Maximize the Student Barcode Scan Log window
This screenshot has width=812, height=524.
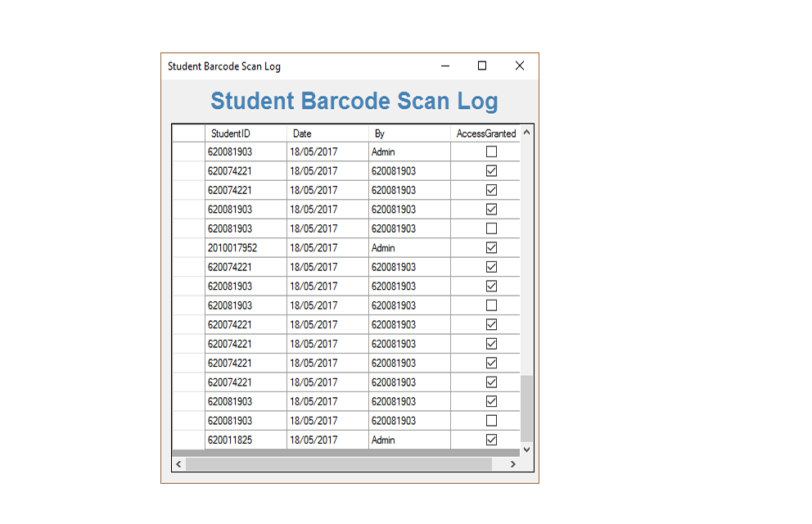482,65
